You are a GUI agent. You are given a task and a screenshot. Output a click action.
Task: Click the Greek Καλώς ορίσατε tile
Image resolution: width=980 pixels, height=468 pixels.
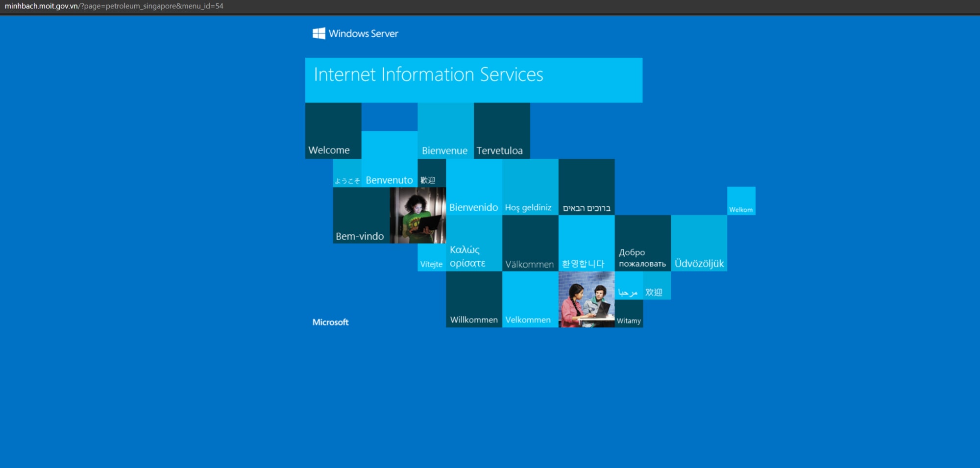pyautogui.click(x=474, y=243)
